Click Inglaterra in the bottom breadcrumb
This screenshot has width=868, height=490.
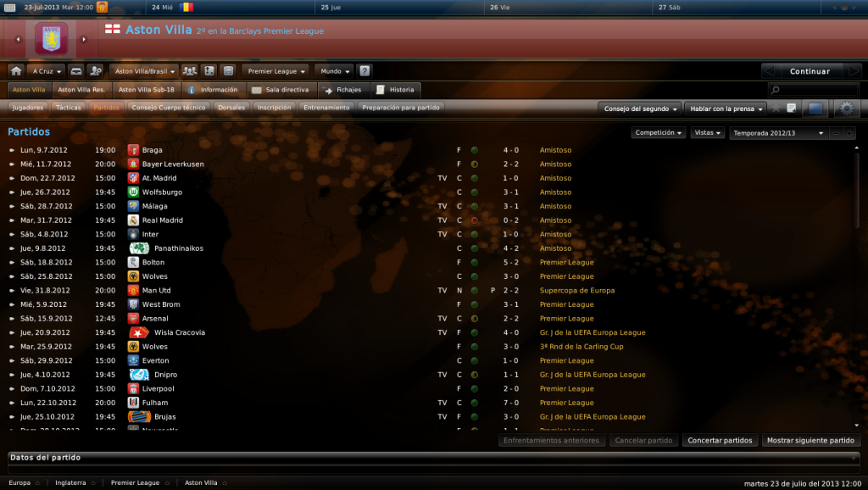click(x=70, y=483)
